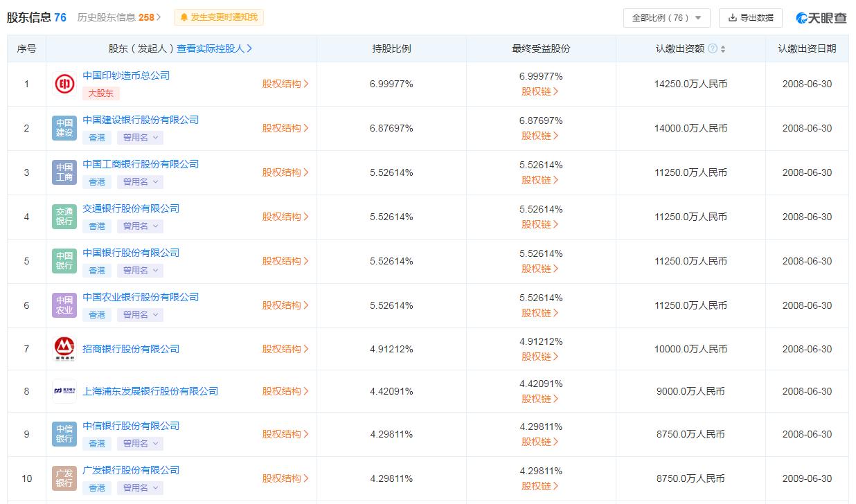Viewport: 856px width, 504px height.
Task: Expand 曾用名 for 中国建设银行股份有限公司
Action: point(139,137)
